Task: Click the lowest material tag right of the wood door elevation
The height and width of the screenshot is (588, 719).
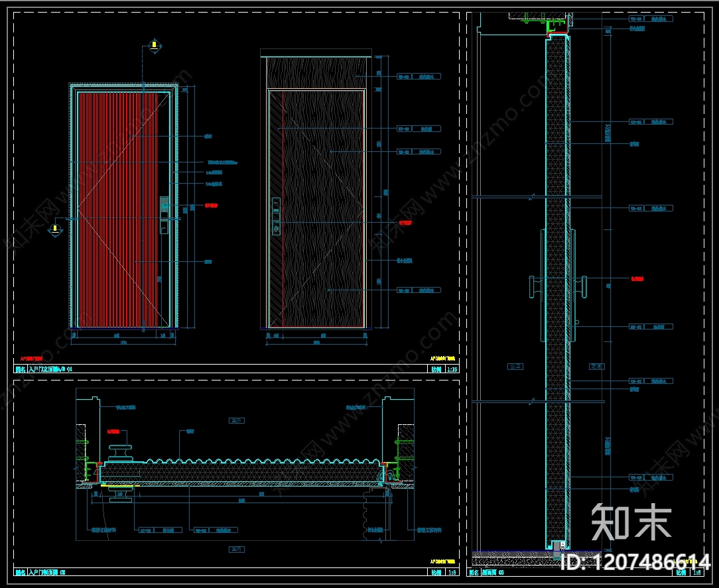Action: tap(419, 290)
